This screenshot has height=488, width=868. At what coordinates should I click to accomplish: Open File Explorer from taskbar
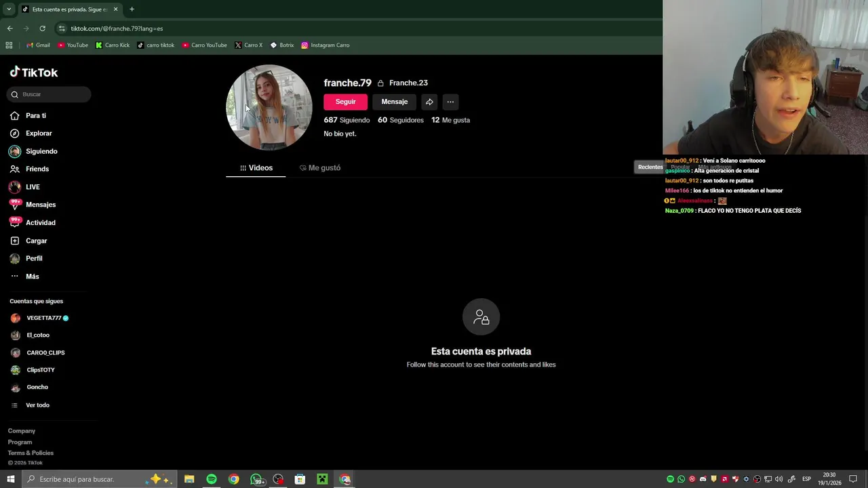pos(189,479)
